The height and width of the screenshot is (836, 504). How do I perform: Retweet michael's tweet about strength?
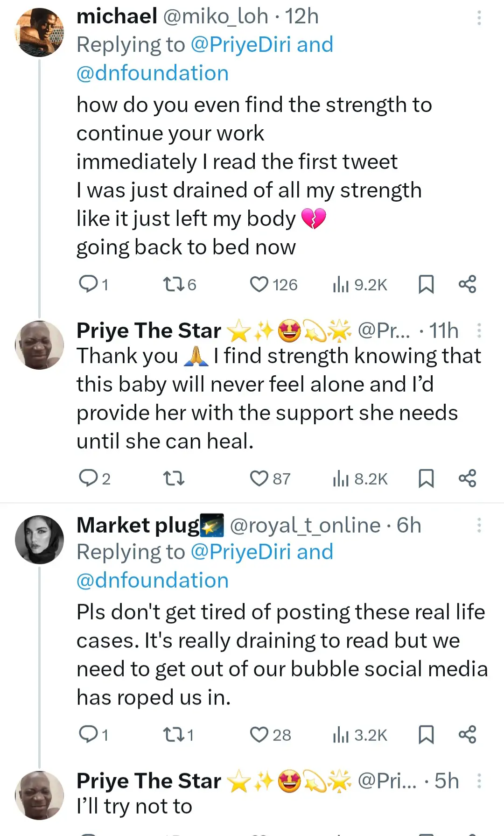coord(173,284)
